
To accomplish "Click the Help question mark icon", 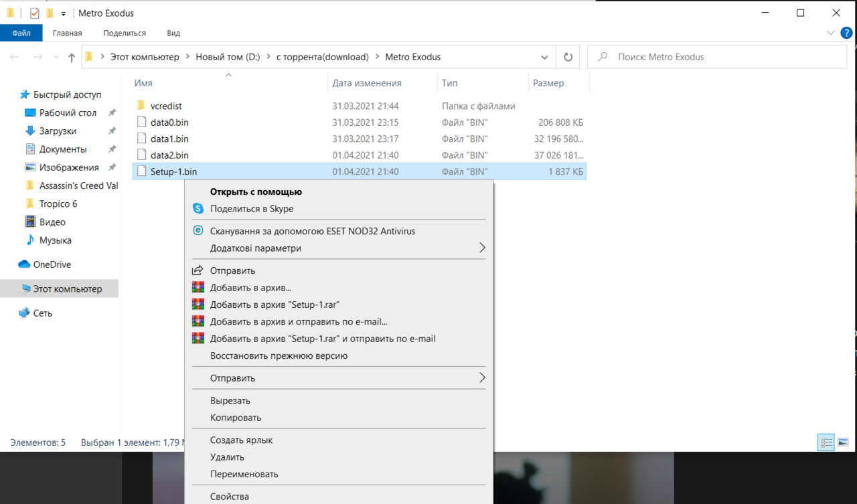I will pyautogui.click(x=846, y=32).
